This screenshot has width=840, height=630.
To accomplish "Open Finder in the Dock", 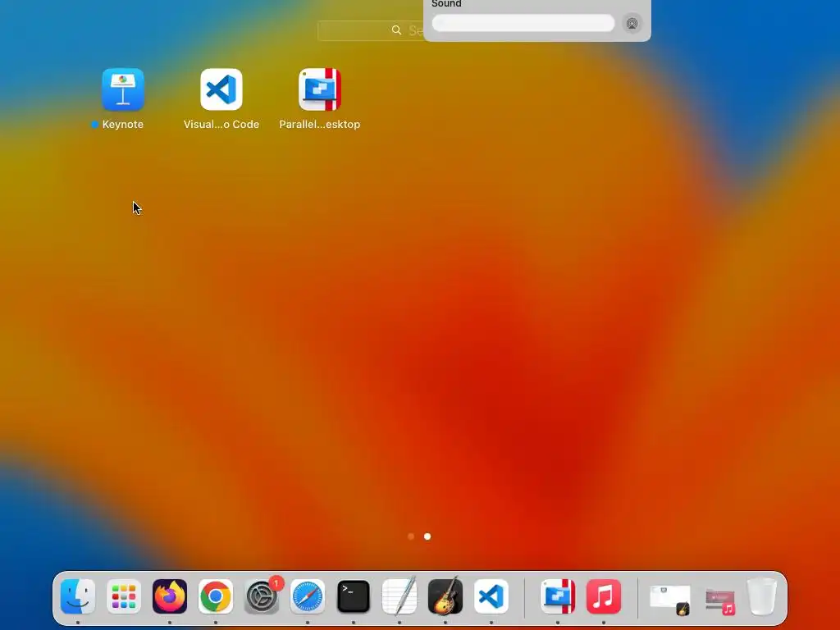I will point(78,596).
